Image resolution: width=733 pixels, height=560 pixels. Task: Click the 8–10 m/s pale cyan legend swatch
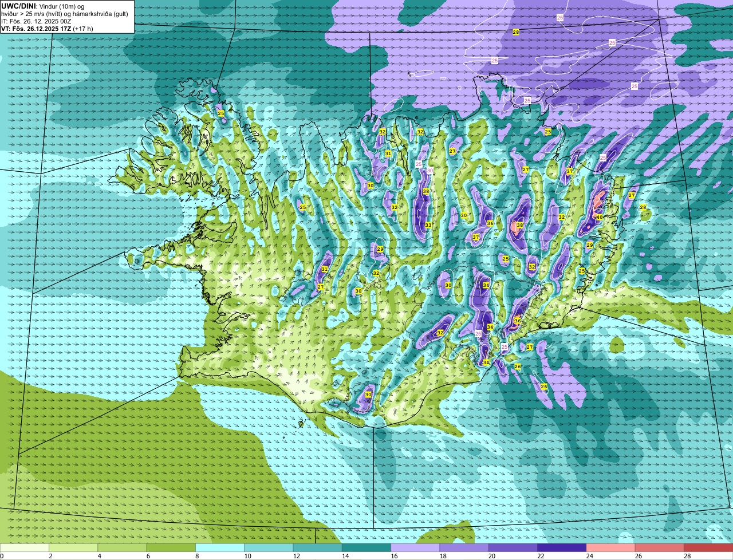(220, 548)
